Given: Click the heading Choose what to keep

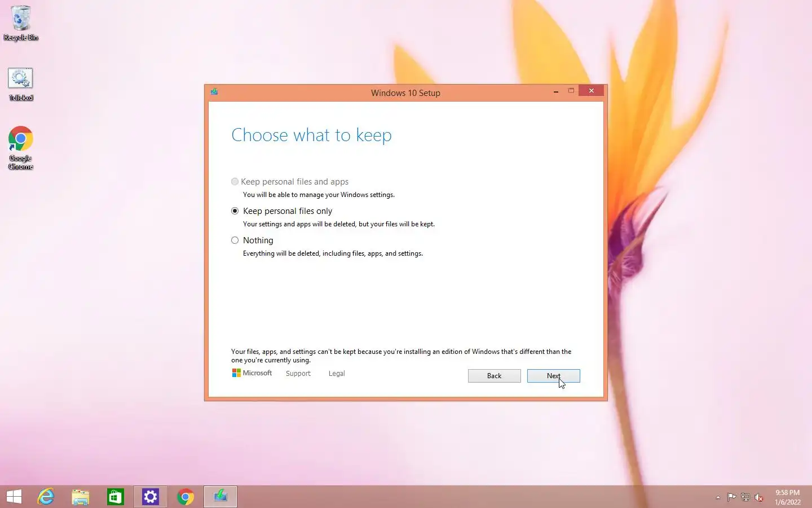Looking at the screenshot, I should (x=311, y=135).
